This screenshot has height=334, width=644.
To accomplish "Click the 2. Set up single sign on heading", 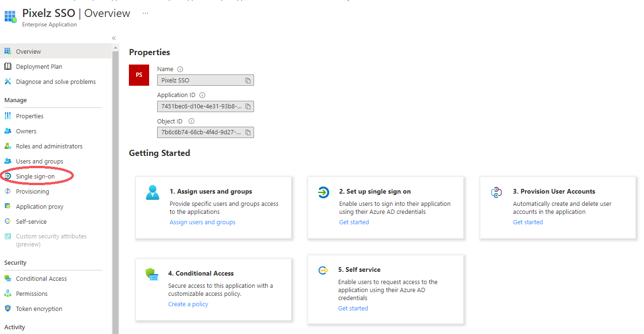I will click(x=375, y=192).
